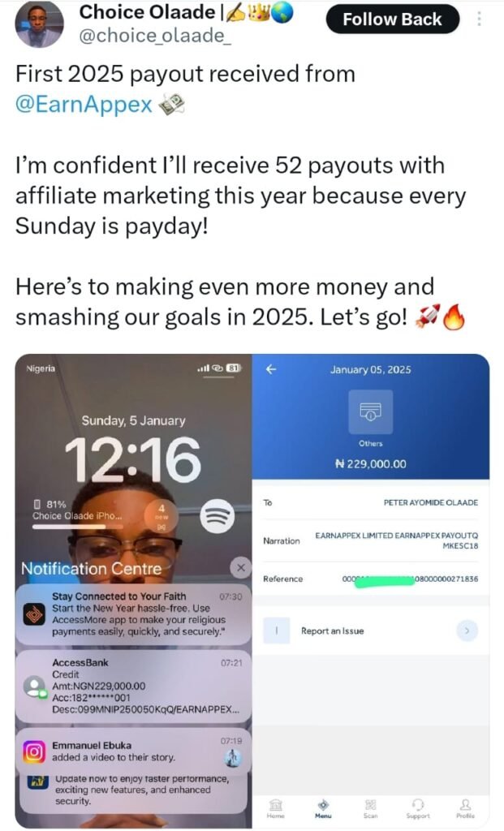Tap the 4 new notifications badge
Viewport: 504px width, 831px height.
tap(162, 515)
